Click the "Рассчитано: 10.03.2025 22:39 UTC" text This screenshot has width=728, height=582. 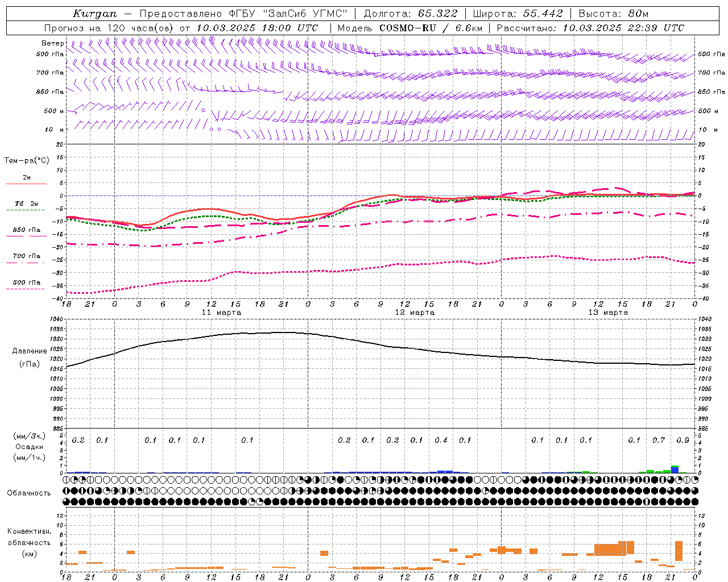click(x=590, y=28)
